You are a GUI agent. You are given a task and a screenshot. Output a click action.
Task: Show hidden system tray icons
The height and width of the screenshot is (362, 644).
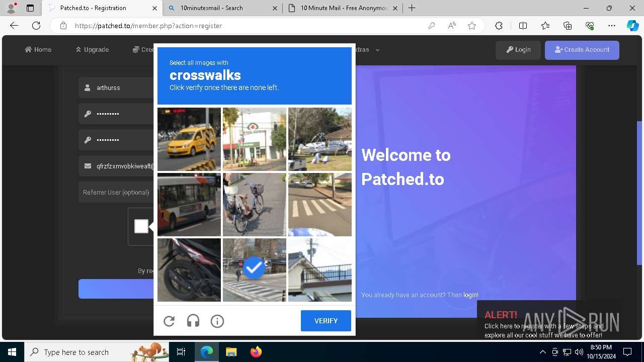point(542,352)
